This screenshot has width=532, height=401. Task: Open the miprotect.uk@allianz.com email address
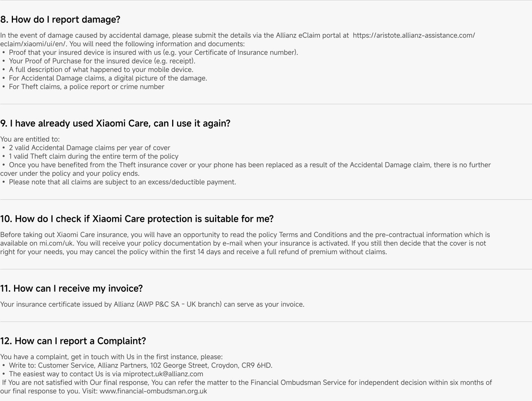[163, 374]
